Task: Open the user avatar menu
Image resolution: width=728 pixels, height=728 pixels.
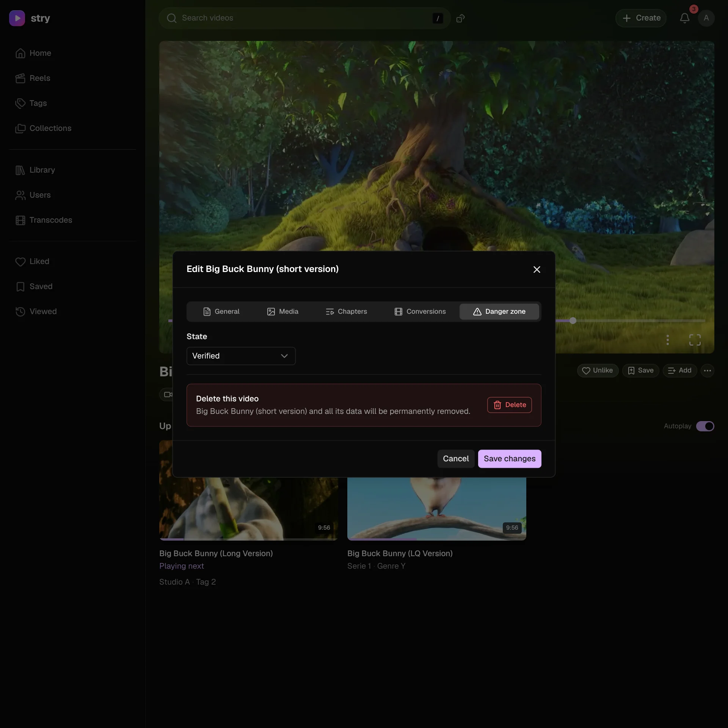Action: [x=706, y=18]
